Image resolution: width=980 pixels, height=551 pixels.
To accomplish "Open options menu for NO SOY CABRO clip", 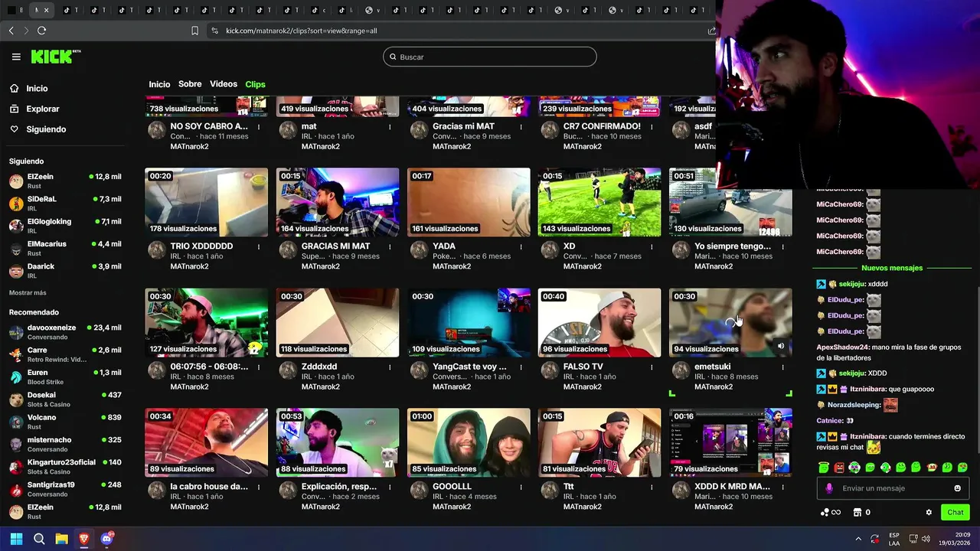I will (x=259, y=127).
